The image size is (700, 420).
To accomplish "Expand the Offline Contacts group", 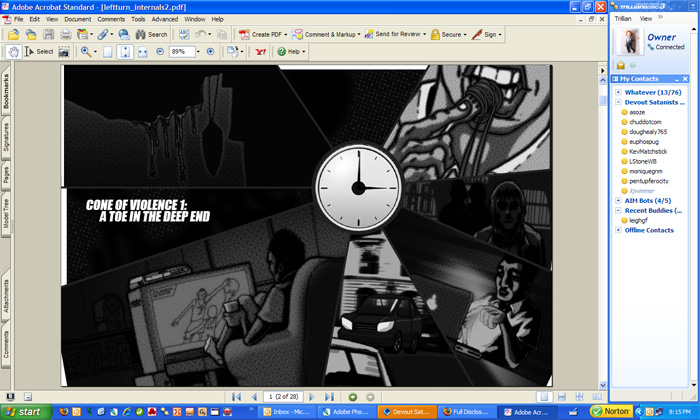I will pos(618,230).
